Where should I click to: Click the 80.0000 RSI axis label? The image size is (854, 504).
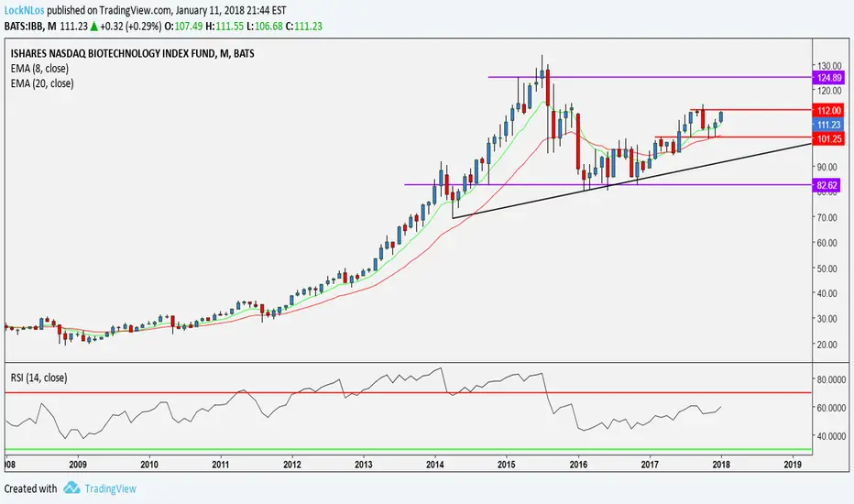(x=831, y=379)
